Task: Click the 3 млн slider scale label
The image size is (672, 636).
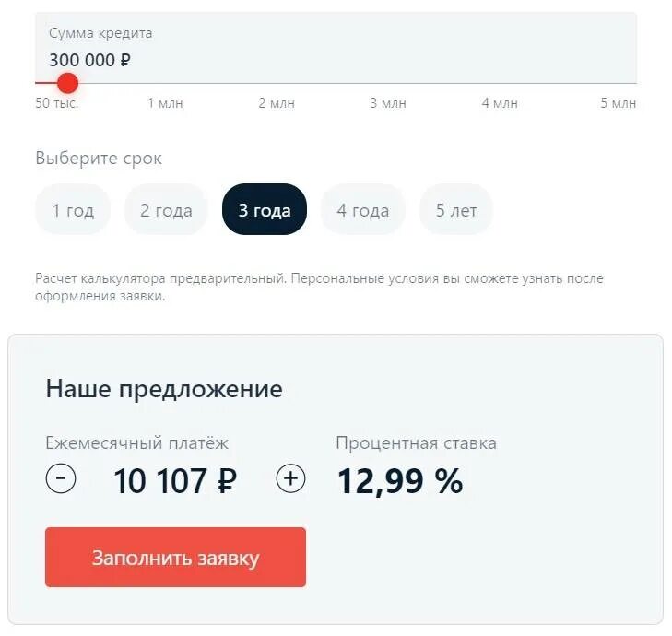Action: pos(388,103)
